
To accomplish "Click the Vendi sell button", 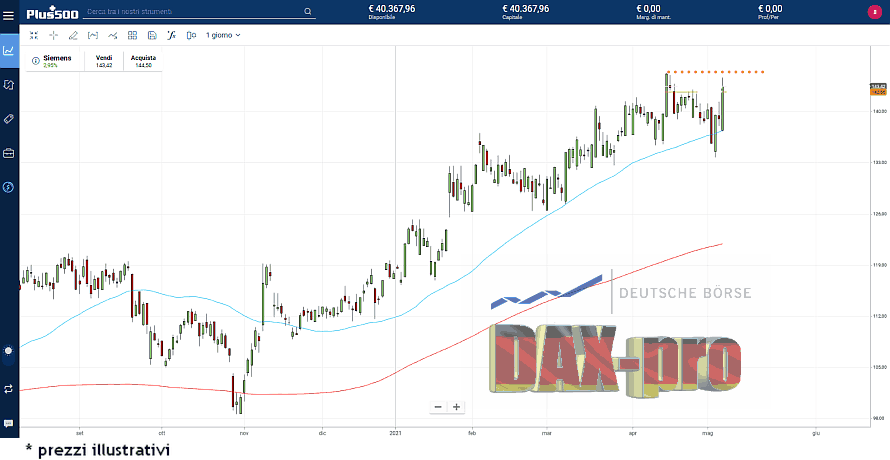I will (104, 61).
